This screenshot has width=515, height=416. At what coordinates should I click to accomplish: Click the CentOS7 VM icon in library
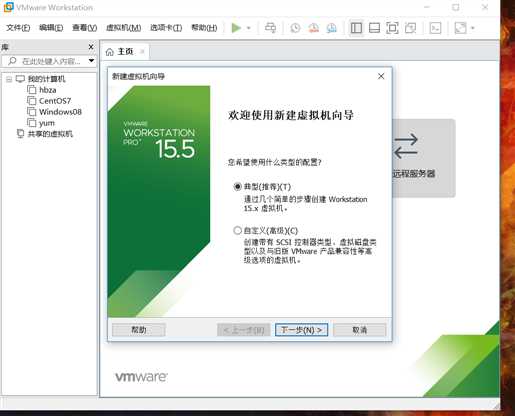(32, 101)
